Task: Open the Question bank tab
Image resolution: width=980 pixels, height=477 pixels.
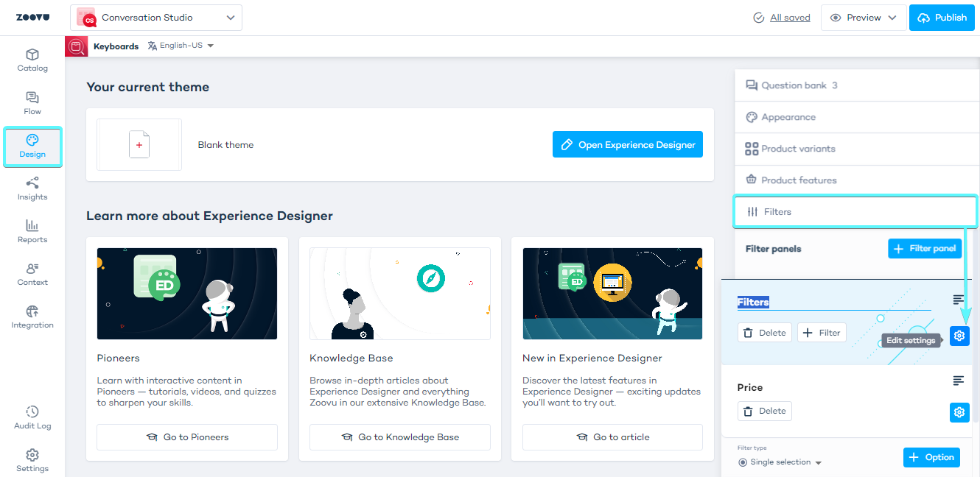Action: pyautogui.click(x=792, y=85)
